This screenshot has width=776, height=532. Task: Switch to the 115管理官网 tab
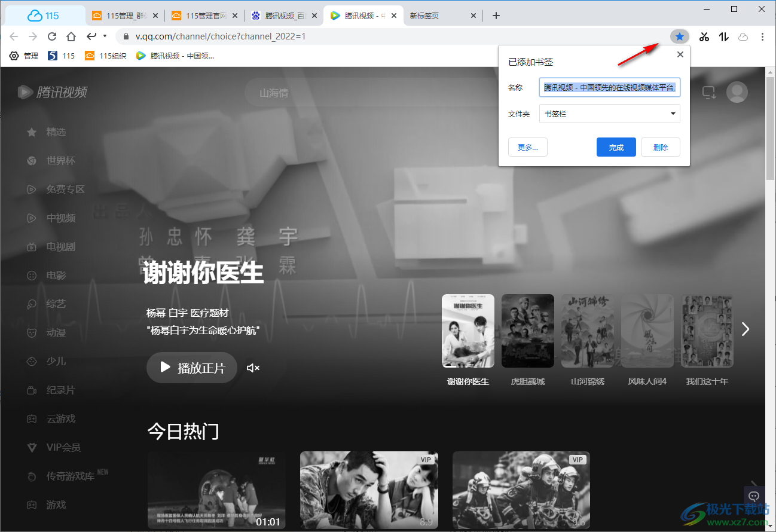[x=204, y=16]
